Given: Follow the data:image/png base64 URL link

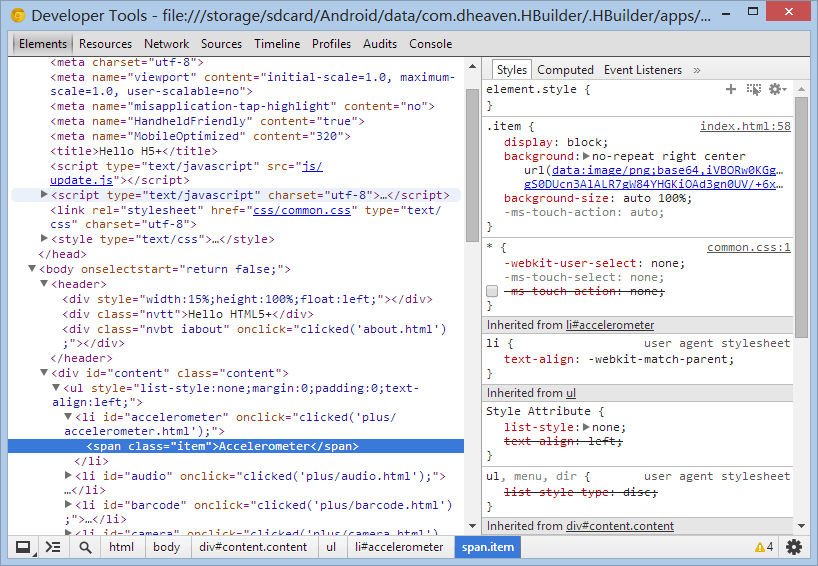Looking at the screenshot, I should point(667,170).
